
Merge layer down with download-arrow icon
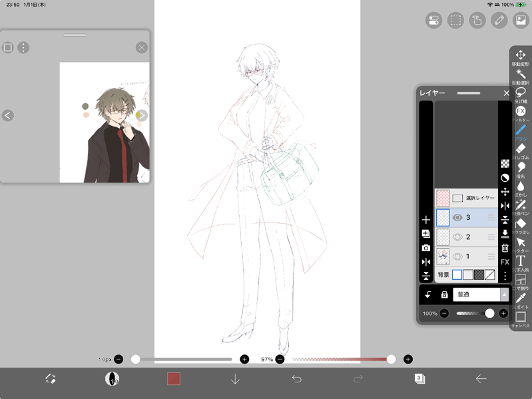click(505, 234)
